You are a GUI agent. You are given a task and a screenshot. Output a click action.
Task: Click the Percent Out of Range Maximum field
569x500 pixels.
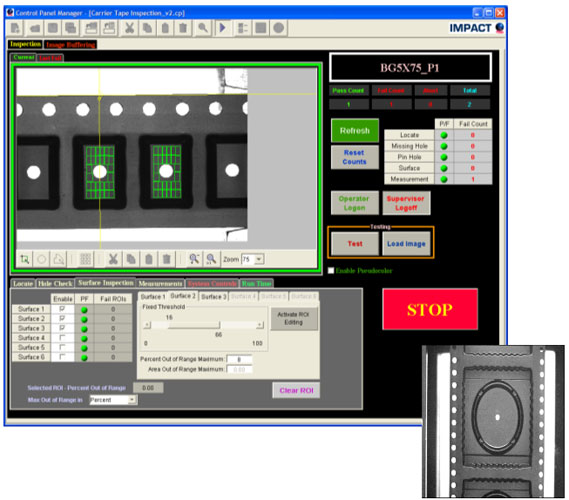tap(239, 359)
